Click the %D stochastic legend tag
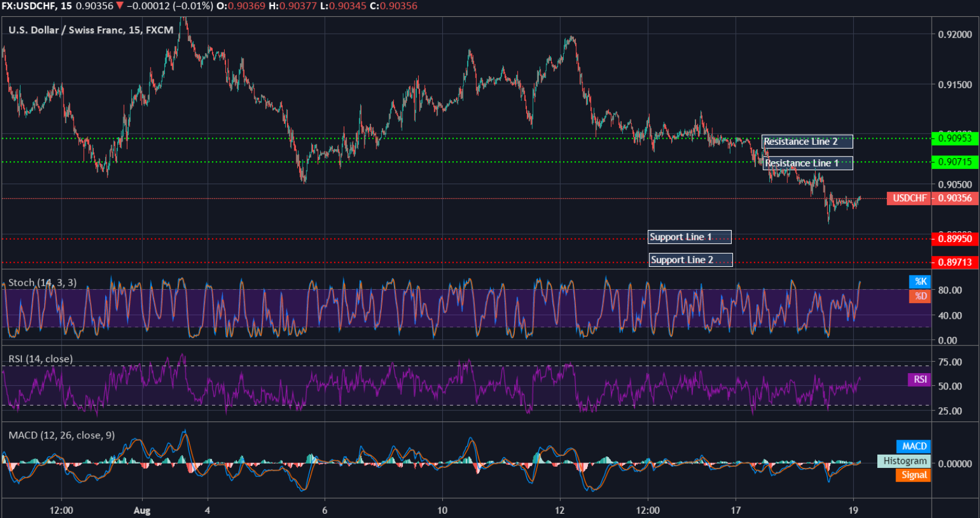The image size is (980, 518). coord(920,296)
